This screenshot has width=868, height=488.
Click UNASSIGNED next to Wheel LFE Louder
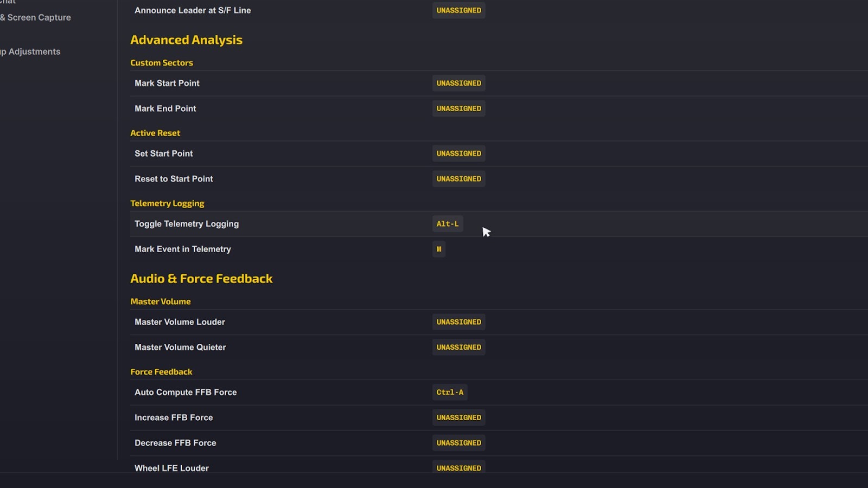(458, 467)
